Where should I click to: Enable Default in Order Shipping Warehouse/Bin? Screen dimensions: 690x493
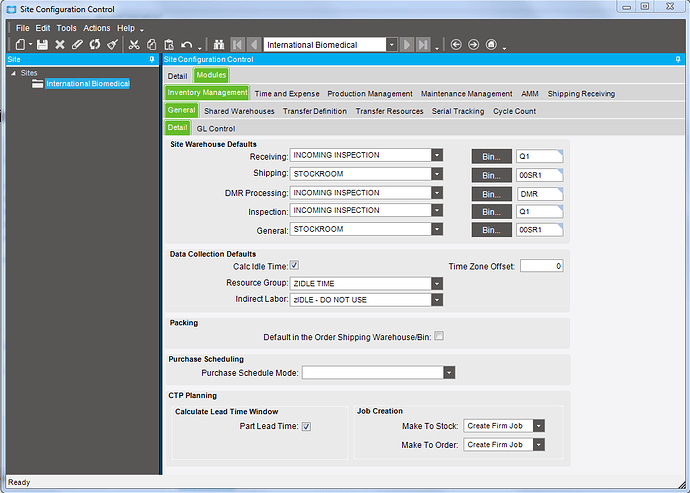(x=438, y=337)
